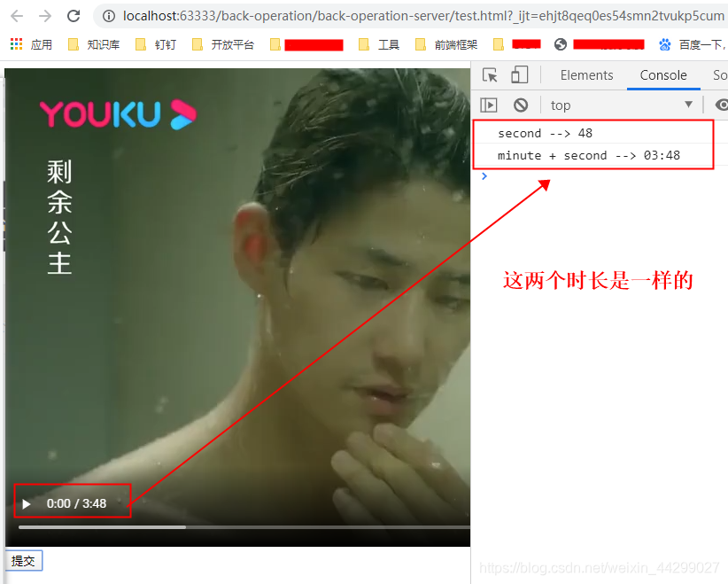Open the 百度一下 bookmark
The image size is (728, 584).
coord(693,44)
